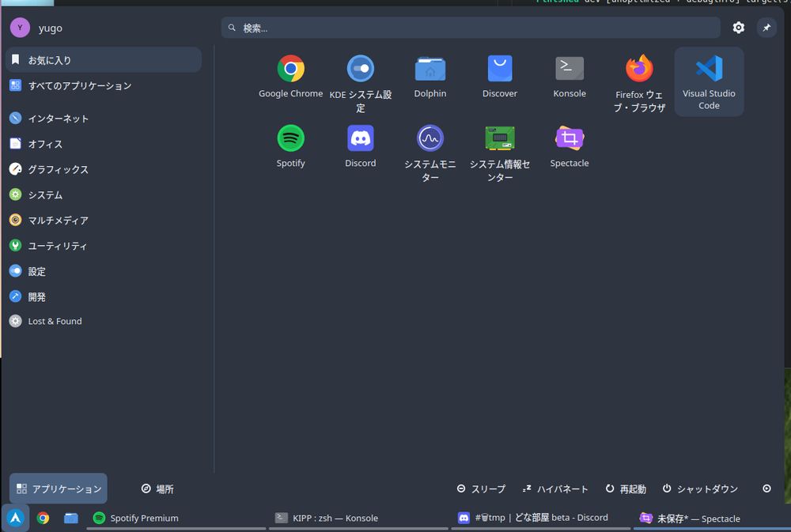
Task: Open Visual Studio Code
Action: [x=709, y=81]
